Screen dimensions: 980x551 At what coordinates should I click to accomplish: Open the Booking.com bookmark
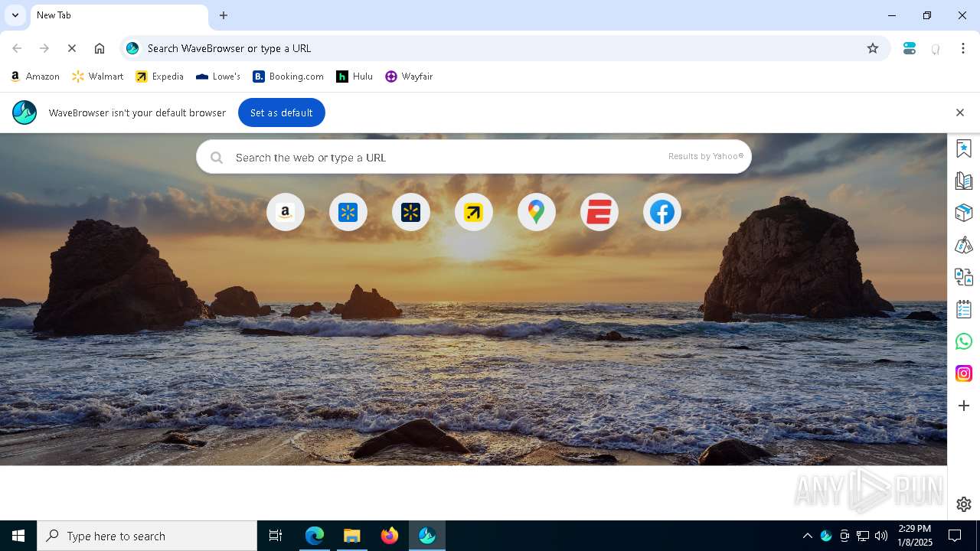(289, 77)
